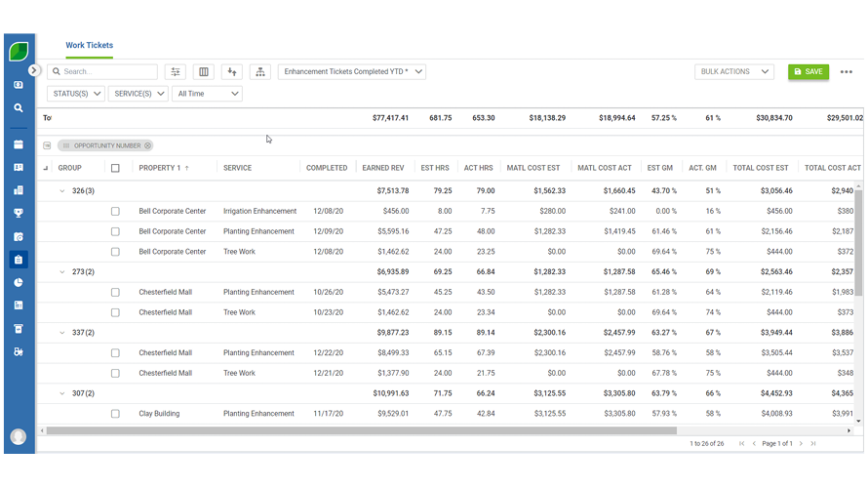This screenshot has height=488, width=868.
Task: Sort by SERVICE column header
Action: (238, 168)
